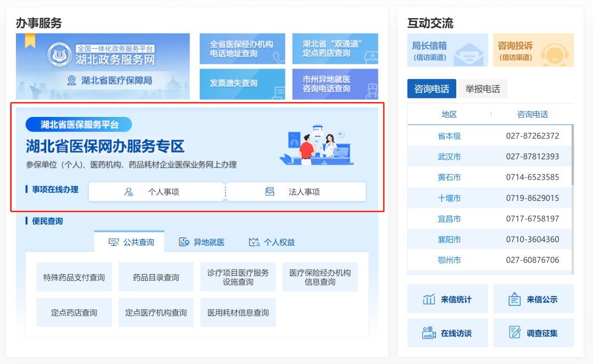
Task: Open 特殊药品支付查询
Action: 74,277
